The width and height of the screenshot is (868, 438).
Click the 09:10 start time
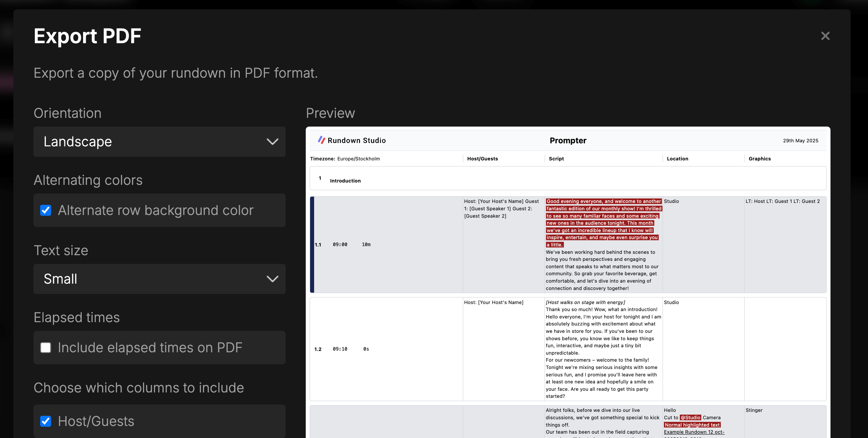point(340,349)
